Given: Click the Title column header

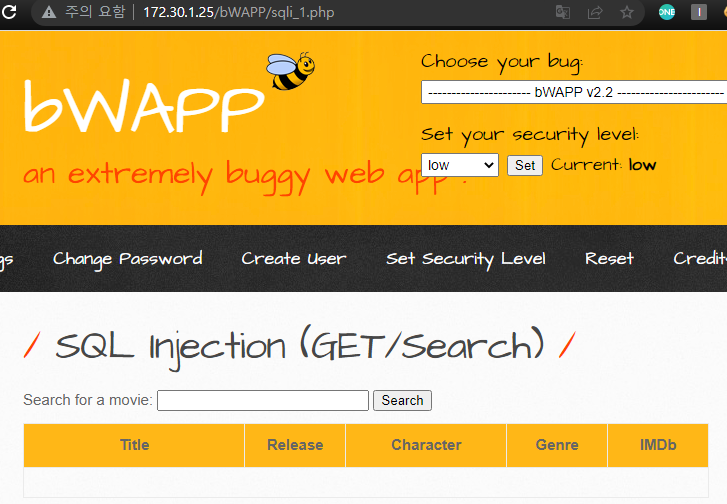Looking at the screenshot, I should (x=134, y=445).
